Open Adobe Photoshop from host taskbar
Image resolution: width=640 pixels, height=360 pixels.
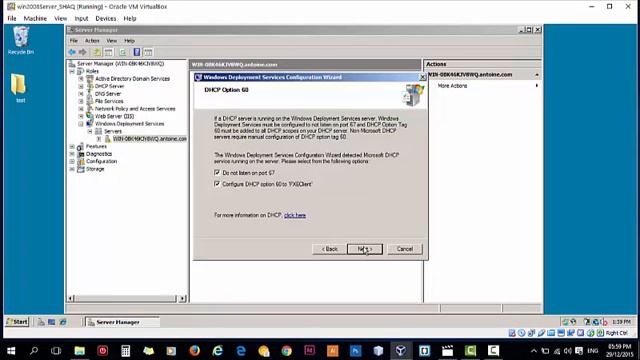click(x=356, y=351)
